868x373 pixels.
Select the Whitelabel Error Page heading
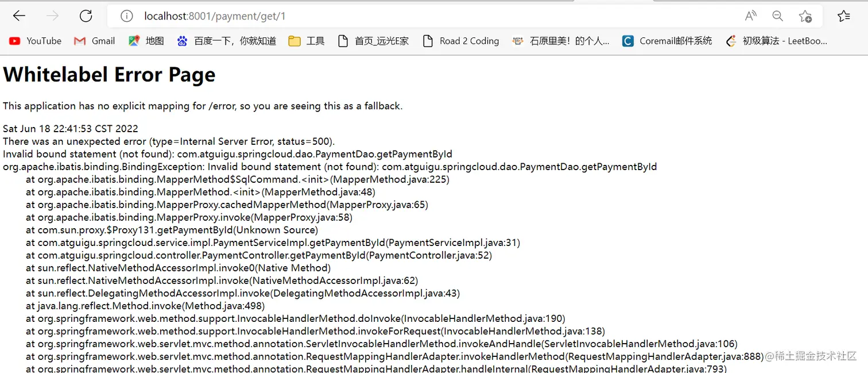109,75
